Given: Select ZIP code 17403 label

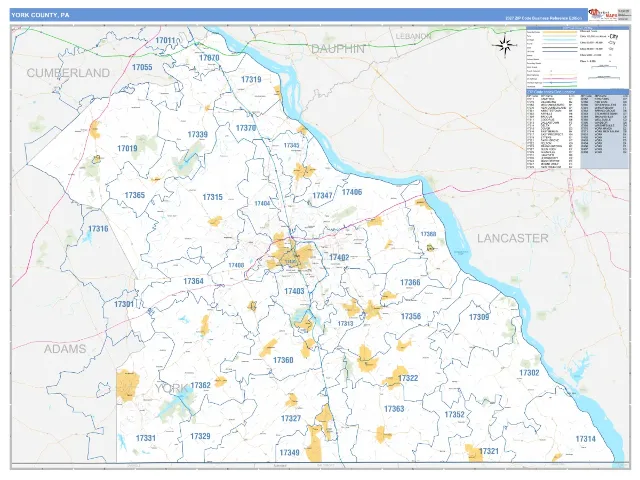Looking at the screenshot, I should (x=294, y=291).
